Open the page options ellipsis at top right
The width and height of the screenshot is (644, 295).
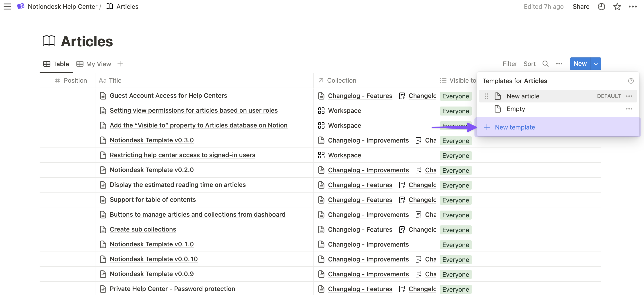click(x=633, y=7)
